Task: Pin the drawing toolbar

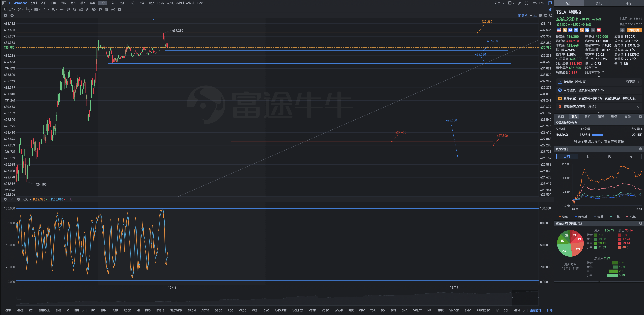Action: 550,9
